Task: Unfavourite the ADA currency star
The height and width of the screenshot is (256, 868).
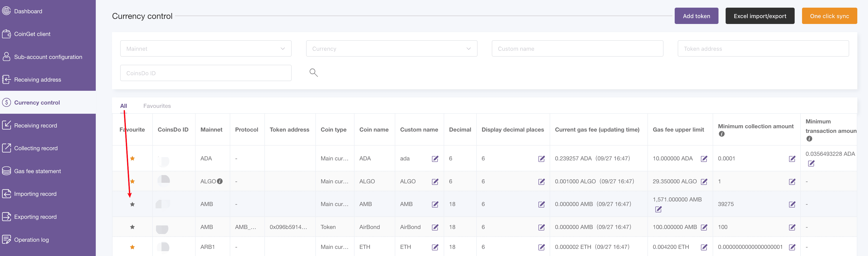Action: 132,159
